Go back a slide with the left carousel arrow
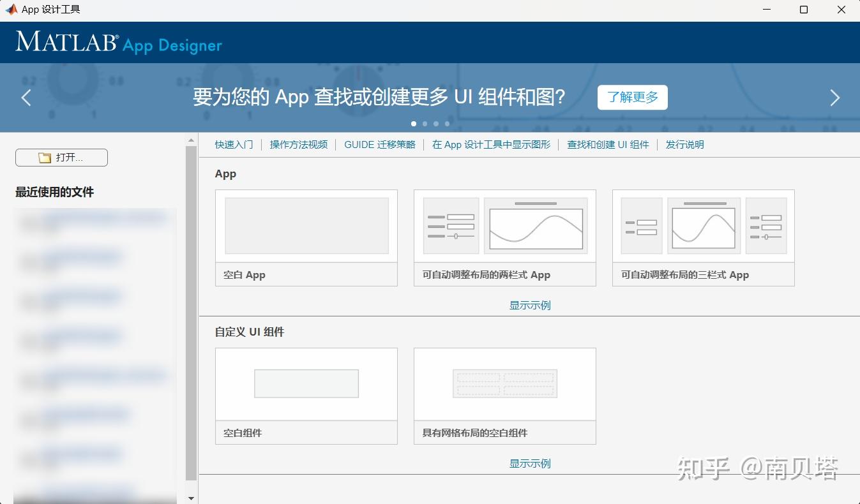 tap(26, 98)
